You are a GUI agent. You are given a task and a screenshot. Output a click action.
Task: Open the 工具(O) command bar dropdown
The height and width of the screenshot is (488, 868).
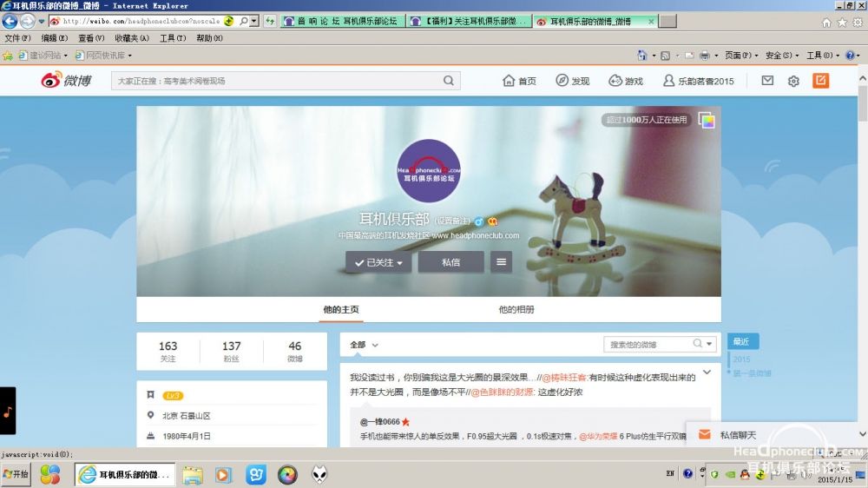[823, 56]
